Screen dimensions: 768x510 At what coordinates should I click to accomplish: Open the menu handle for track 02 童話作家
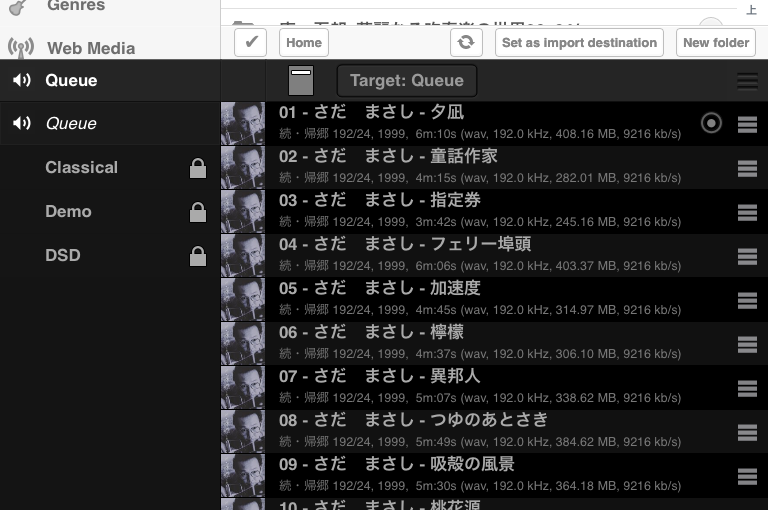tap(747, 169)
